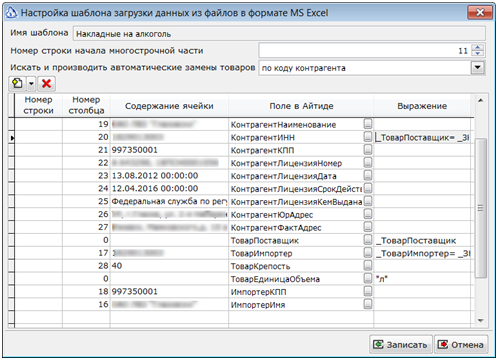Click the Записать button

click(401, 344)
